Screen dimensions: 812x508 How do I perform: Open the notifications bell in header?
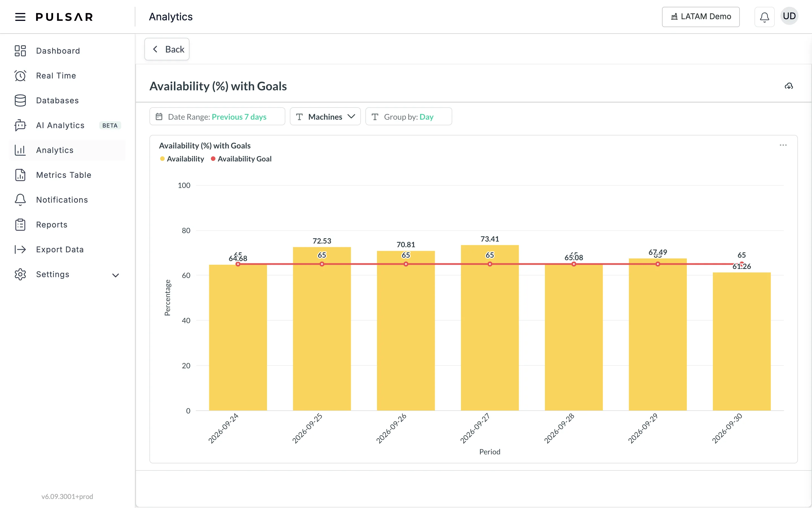pyautogui.click(x=764, y=17)
